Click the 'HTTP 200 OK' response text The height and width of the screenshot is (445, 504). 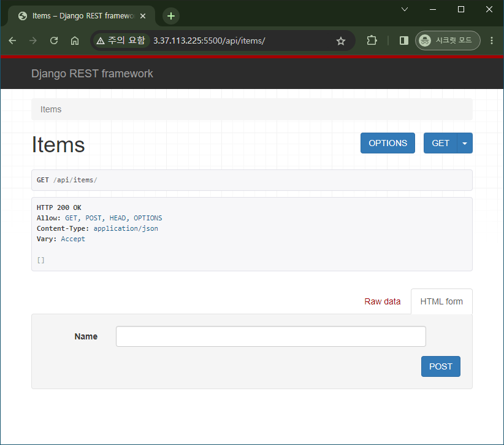(59, 207)
